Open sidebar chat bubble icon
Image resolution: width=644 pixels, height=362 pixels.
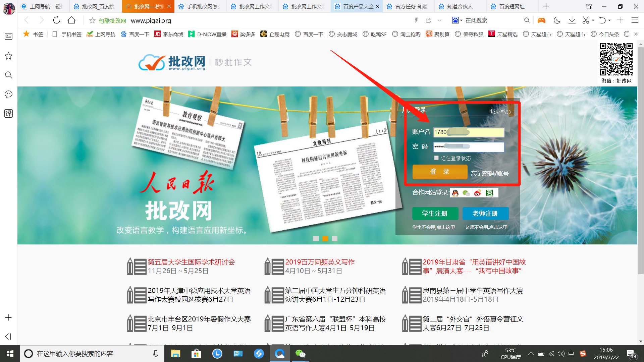8,94
